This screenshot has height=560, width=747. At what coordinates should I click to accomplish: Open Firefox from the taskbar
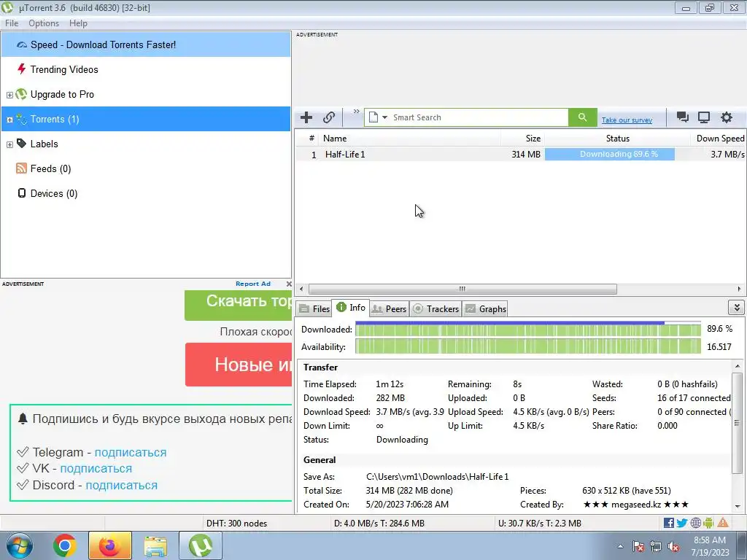pyautogui.click(x=109, y=545)
